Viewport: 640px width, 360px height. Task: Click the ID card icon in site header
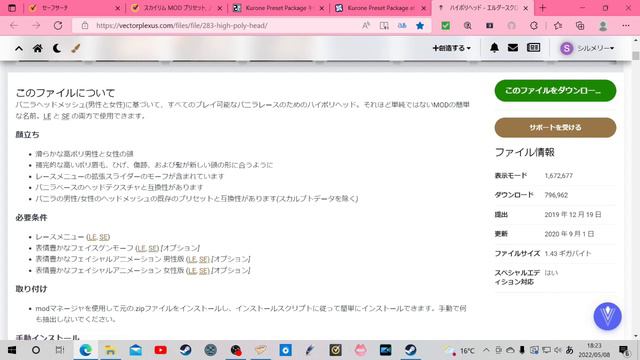[533, 48]
